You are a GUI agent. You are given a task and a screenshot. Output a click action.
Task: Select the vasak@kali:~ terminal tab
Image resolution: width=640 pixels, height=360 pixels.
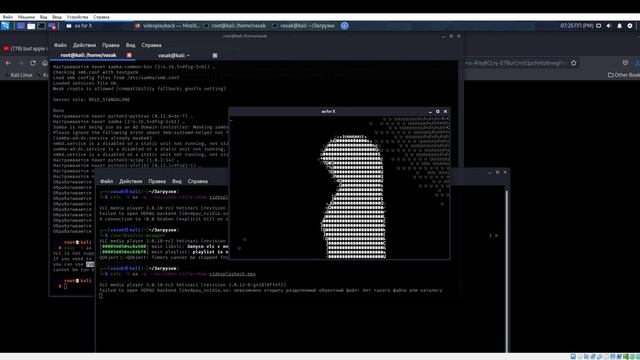173,55
